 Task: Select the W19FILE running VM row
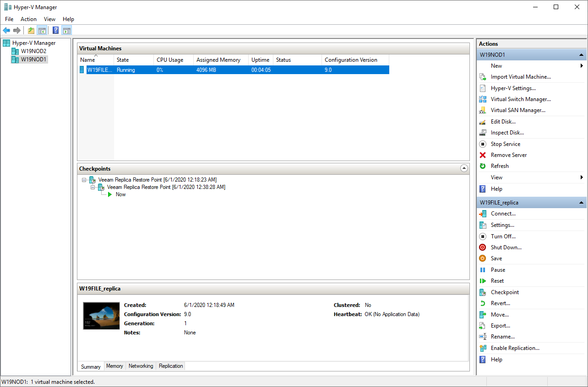pyautogui.click(x=234, y=70)
